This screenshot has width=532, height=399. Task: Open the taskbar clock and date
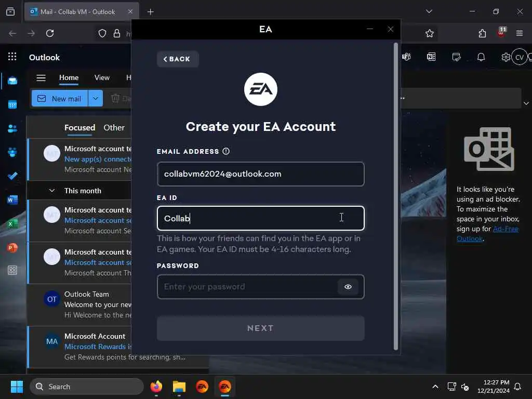coord(494,387)
